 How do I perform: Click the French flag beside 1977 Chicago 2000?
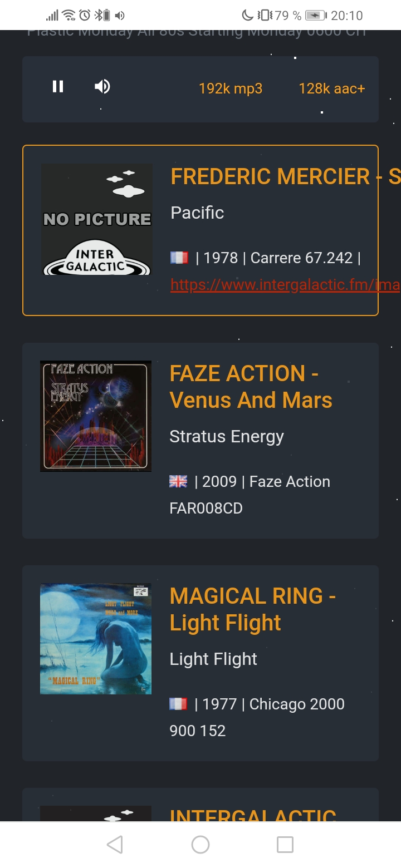point(178,704)
